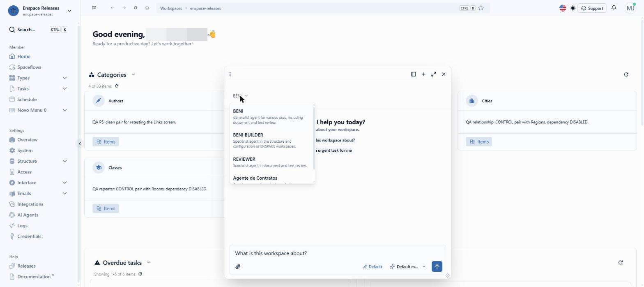The height and width of the screenshot is (287, 644).
Task: Open notifications bell
Action: pyautogui.click(x=614, y=8)
